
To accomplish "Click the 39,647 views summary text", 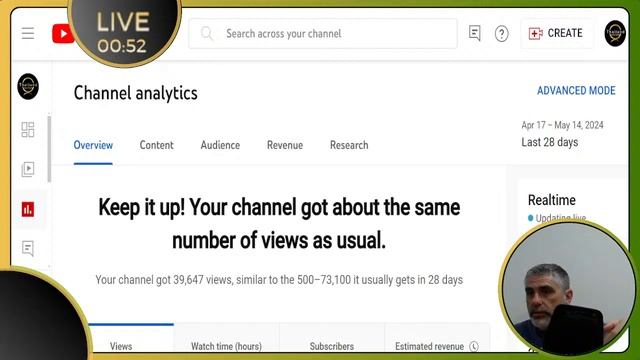I will point(279,280).
